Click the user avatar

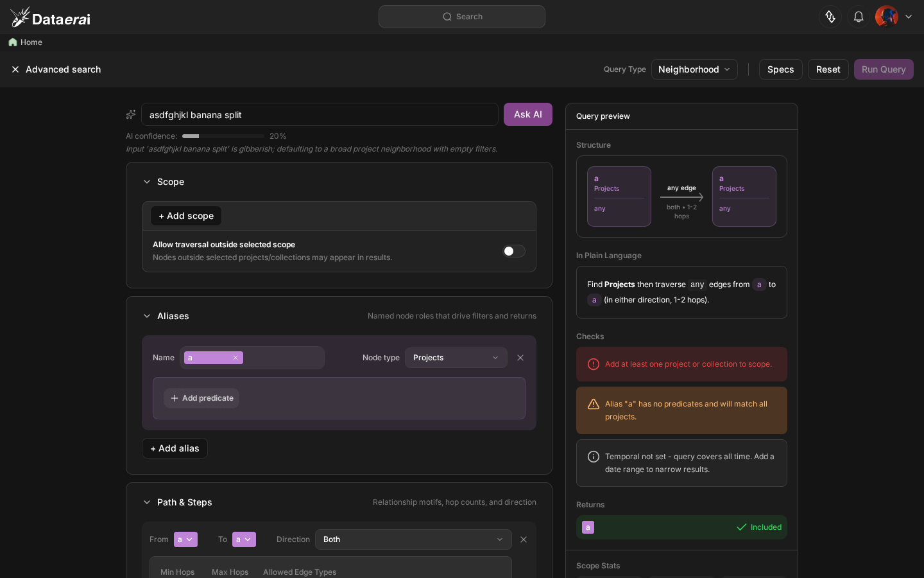pyautogui.click(x=887, y=17)
